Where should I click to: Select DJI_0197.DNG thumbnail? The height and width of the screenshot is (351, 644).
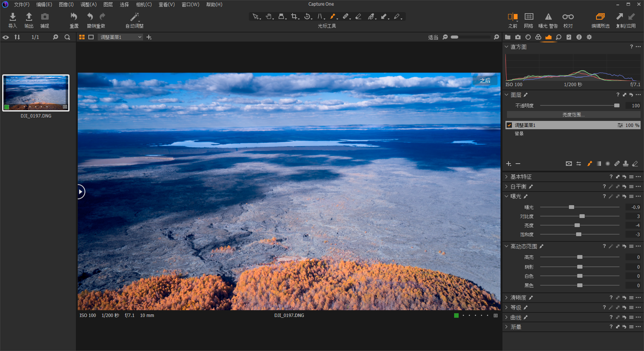[36, 93]
